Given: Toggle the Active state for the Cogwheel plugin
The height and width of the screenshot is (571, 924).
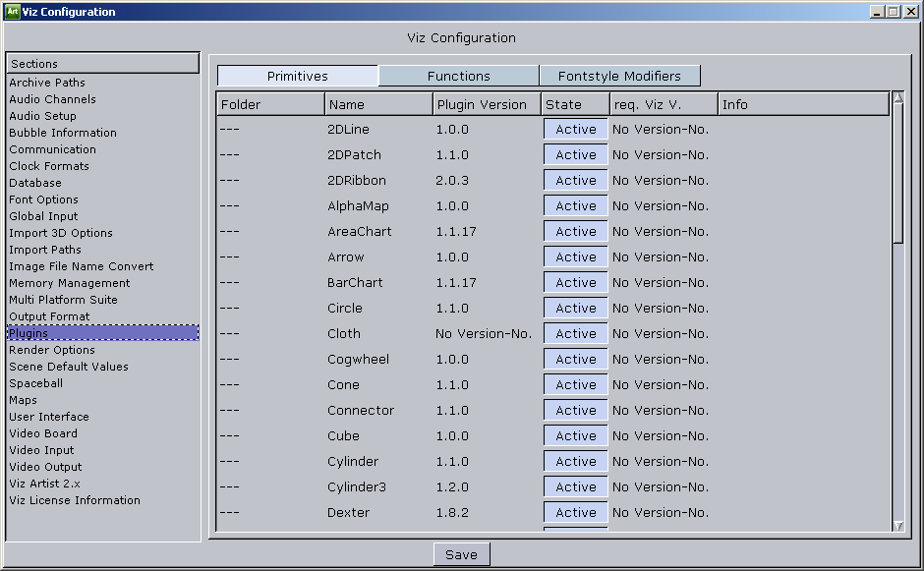Looking at the screenshot, I should coord(574,359).
